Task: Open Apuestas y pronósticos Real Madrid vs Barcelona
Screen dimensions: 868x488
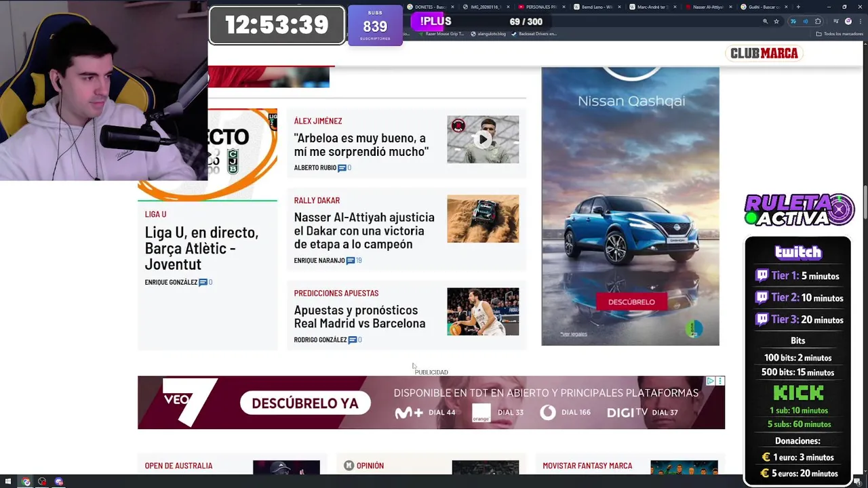Action: [x=359, y=317]
